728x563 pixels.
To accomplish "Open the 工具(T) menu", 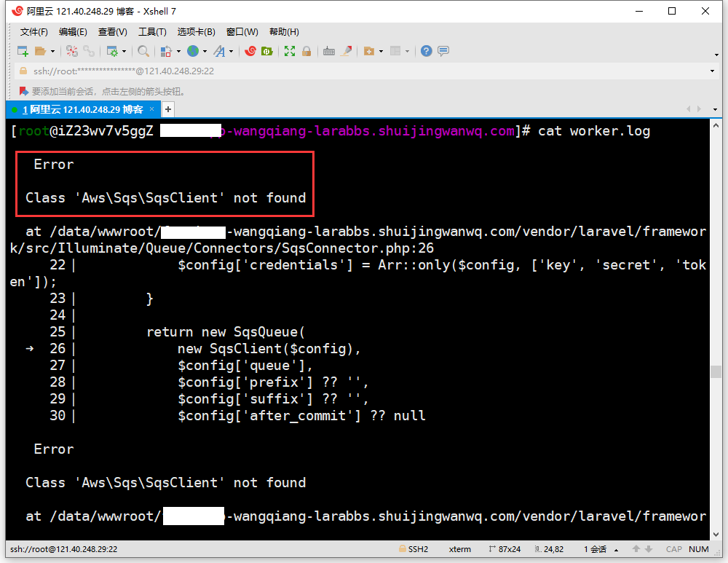I will pos(152,32).
